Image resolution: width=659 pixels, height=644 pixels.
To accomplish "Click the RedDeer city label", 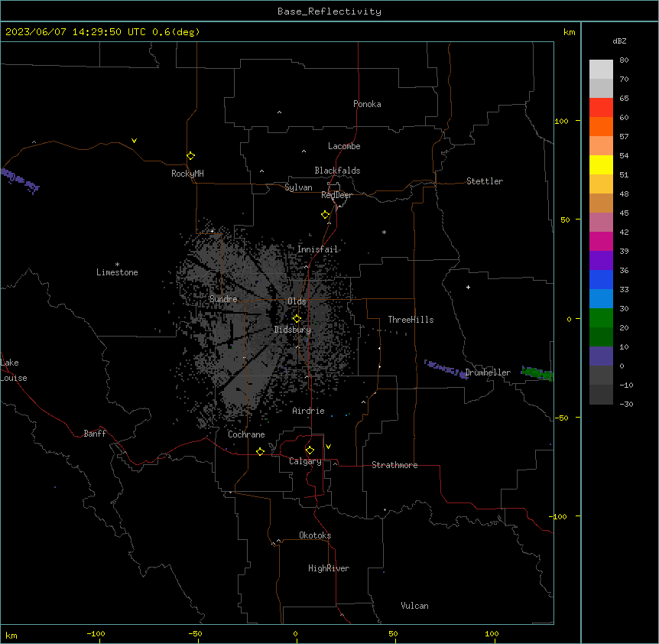I will click(x=336, y=195).
